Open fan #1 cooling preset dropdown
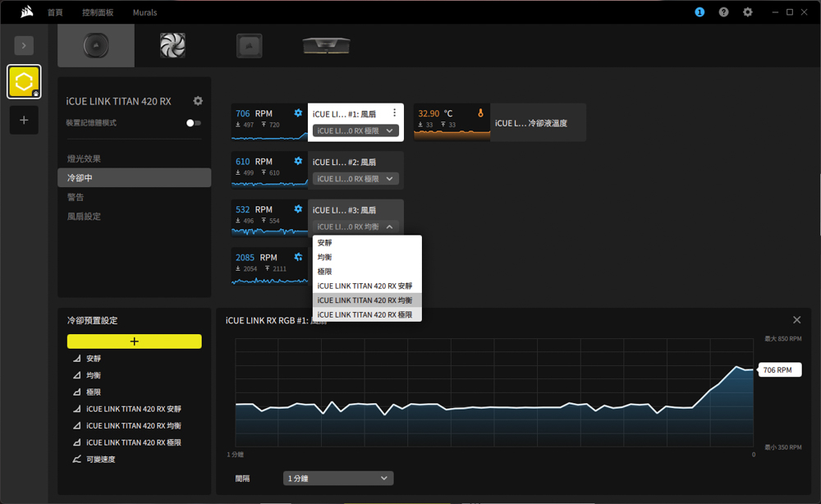Viewport: 821px width, 504px height. (x=355, y=131)
